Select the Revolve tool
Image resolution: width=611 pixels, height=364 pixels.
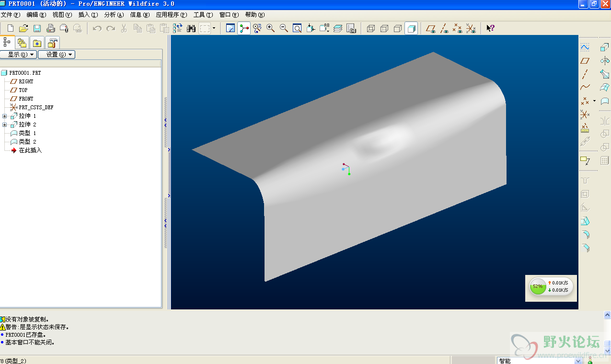605,61
